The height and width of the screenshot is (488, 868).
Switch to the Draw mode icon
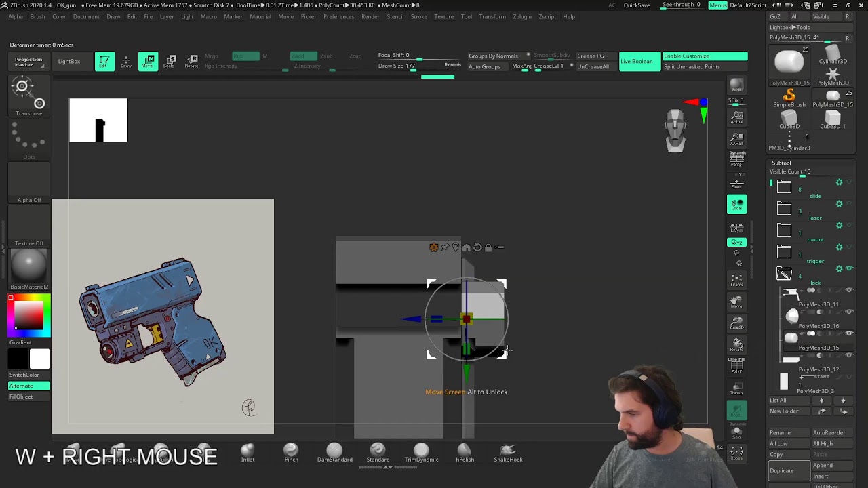coord(126,62)
